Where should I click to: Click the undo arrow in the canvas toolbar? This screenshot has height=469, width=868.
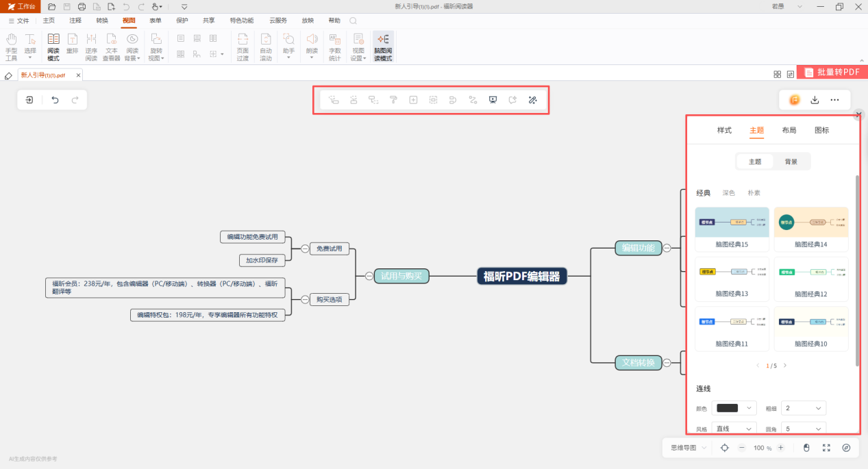pyautogui.click(x=55, y=100)
